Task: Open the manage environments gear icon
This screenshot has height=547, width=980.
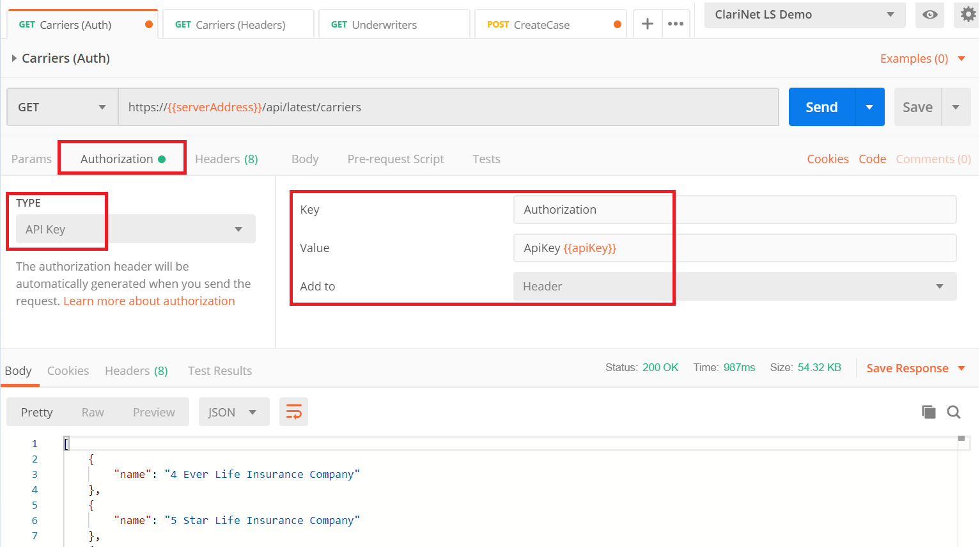Action: tap(968, 14)
